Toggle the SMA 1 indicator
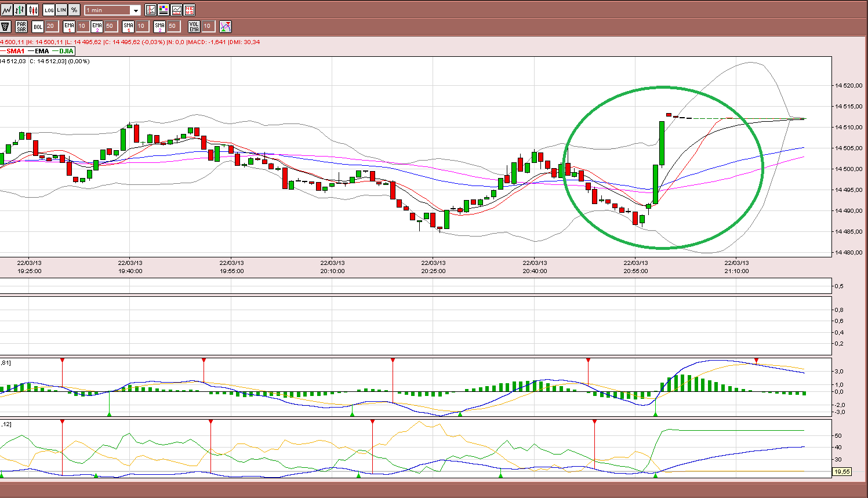868x498 pixels. click(128, 27)
